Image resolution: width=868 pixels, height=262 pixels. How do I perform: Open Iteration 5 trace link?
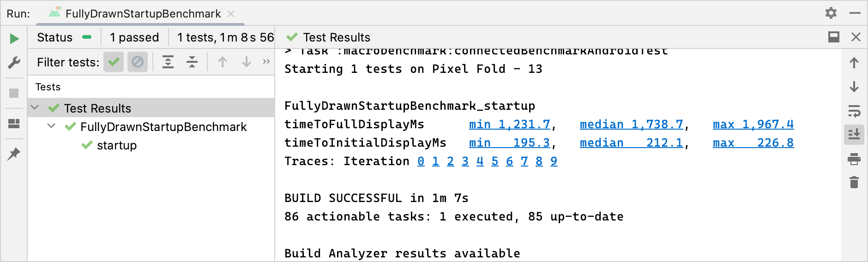click(495, 161)
